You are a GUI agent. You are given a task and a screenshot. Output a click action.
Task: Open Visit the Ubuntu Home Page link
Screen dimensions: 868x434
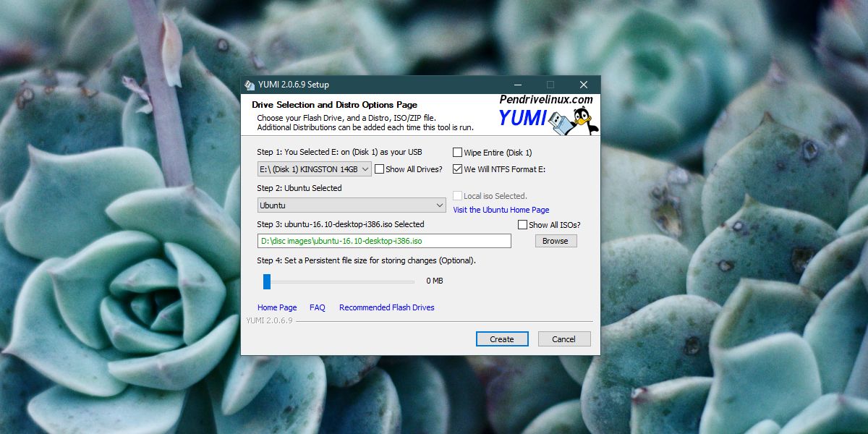(x=501, y=210)
